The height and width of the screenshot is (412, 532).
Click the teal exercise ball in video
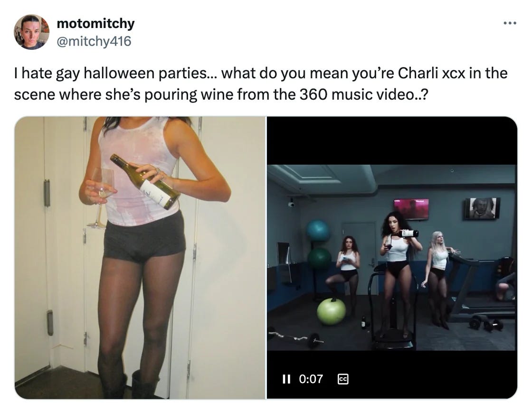pyautogui.click(x=318, y=231)
